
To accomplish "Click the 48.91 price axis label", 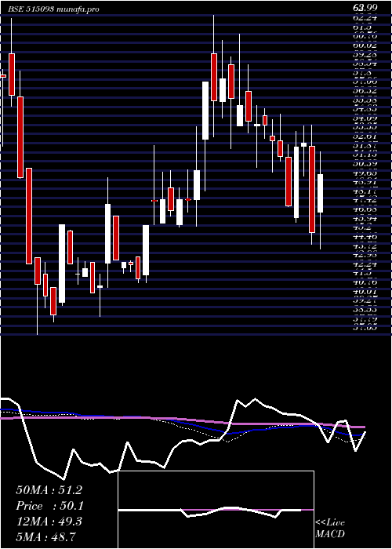I will (x=365, y=181).
